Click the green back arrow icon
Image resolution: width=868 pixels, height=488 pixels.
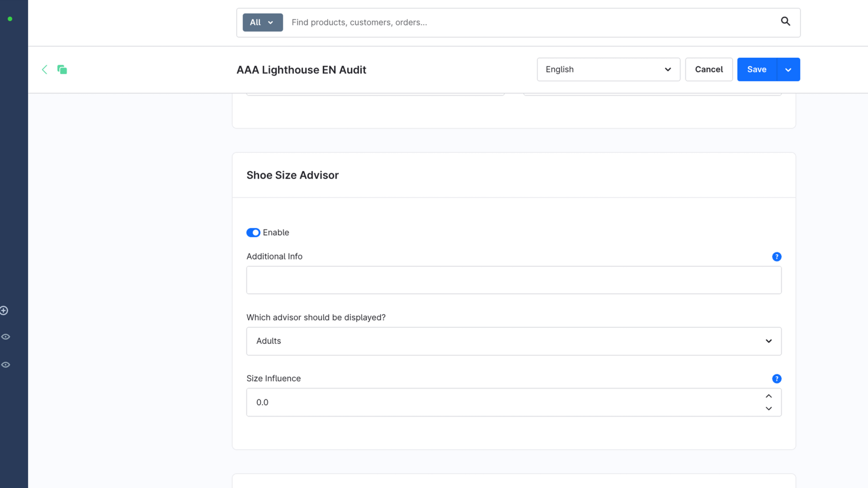coord(44,70)
